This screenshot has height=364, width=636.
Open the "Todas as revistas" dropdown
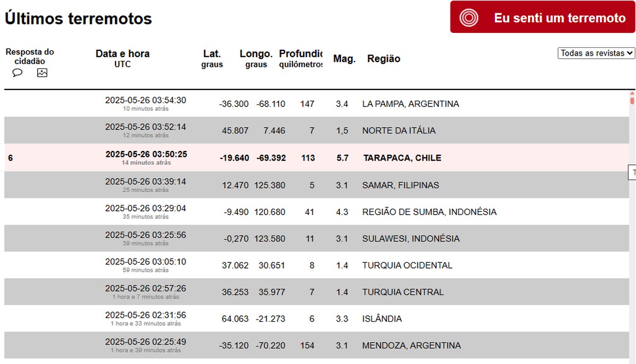tap(596, 53)
